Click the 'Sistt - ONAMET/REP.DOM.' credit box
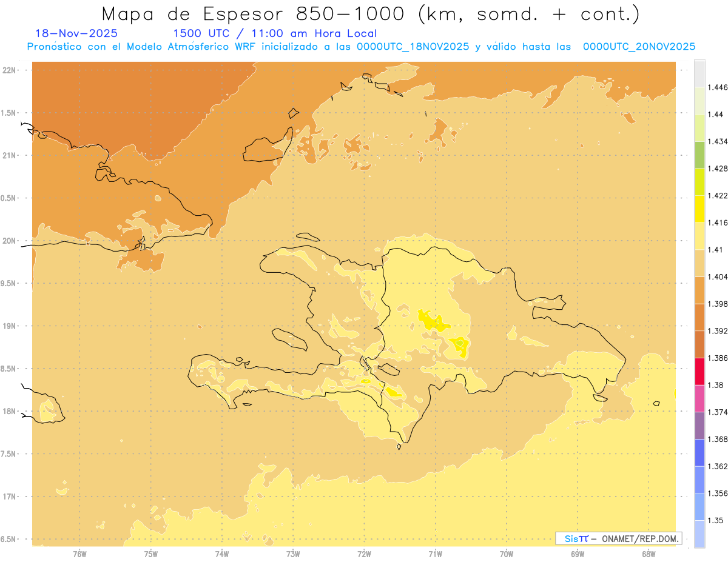 pos(619,538)
